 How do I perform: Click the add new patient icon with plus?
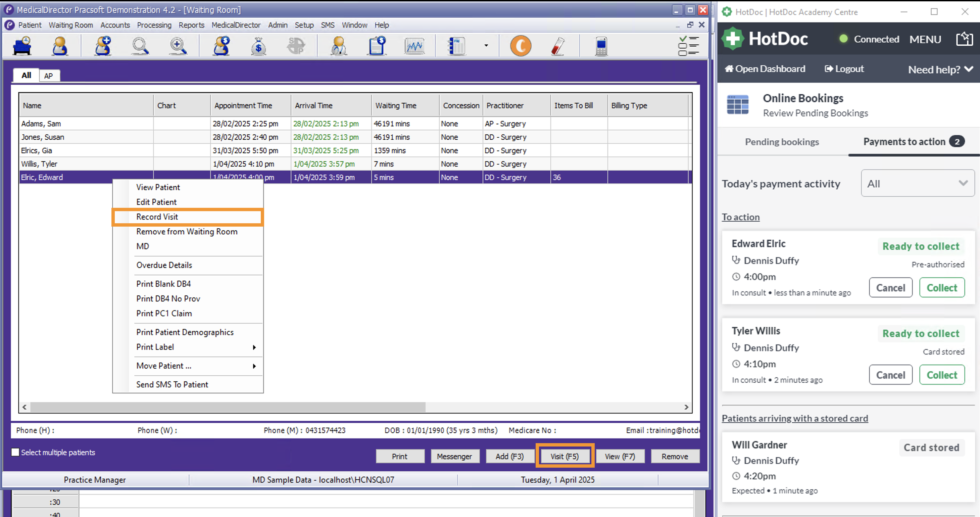(x=103, y=46)
